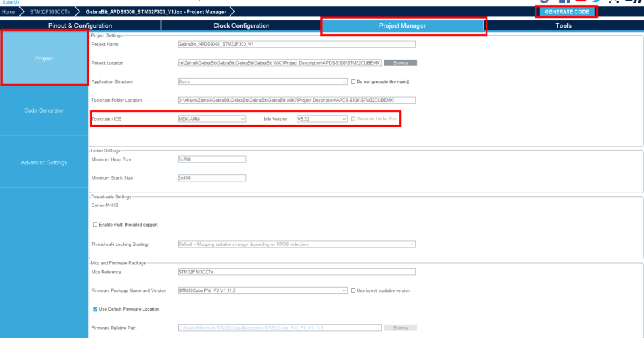The image size is (644, 338).
Task: Click the GENERATE CODE button
Action: pos(567,12)
